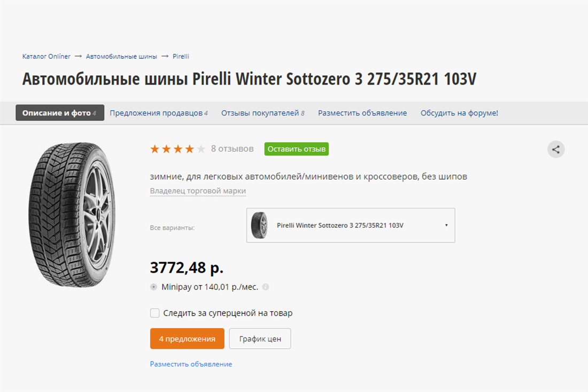The height and width of the screenshot is (392, 588).
Task: Click the empty fifth rating star
Action: point(201,149)
